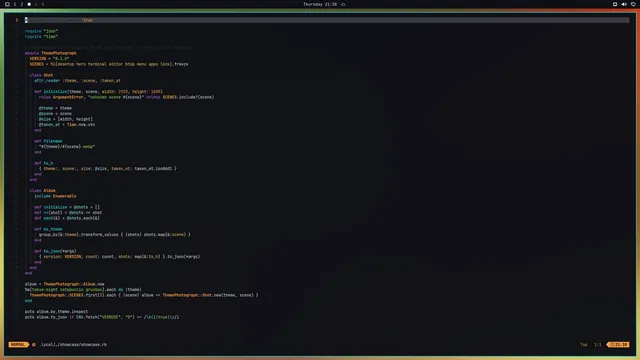This screenshot has height=360, width=640.
Task: Click the def initialize(theme, scene line
Action: pyautogui.click(x=98, y=91)
